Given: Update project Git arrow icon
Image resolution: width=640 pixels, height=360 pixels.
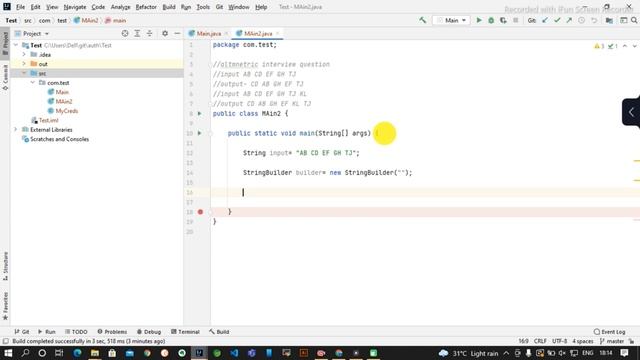Looking at the screenshot, I should pyautogui.click(x=545, y=20).
